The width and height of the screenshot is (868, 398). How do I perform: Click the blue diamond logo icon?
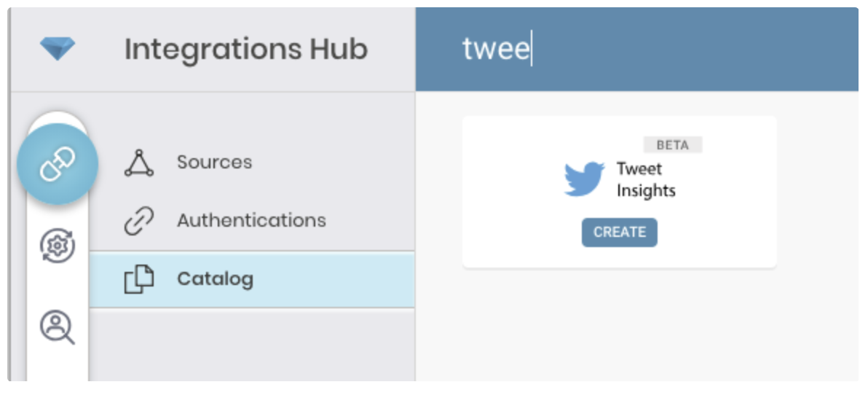[58, 50]
